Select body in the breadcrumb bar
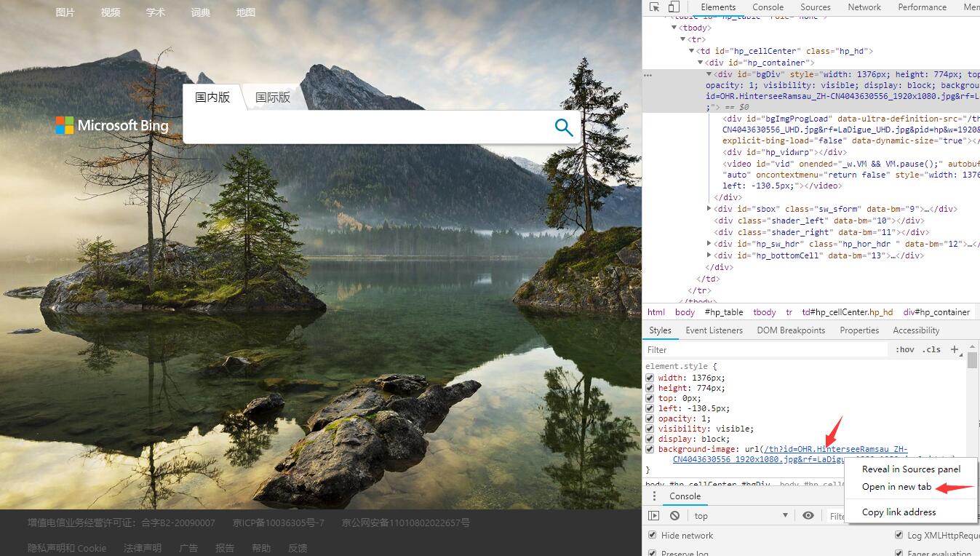The height and width of the screenshot is (556, 980). tap(685, 312)
